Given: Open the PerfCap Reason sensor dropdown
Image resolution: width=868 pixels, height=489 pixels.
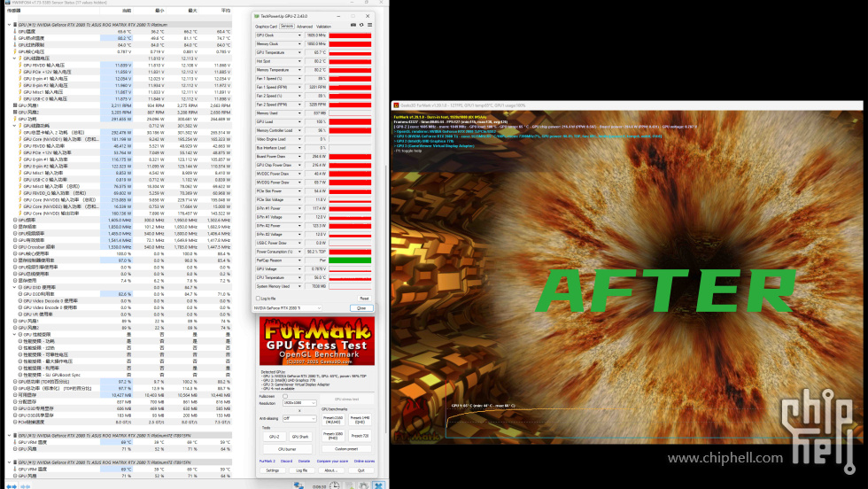Looking at the screenshot, I should [299, 260].
